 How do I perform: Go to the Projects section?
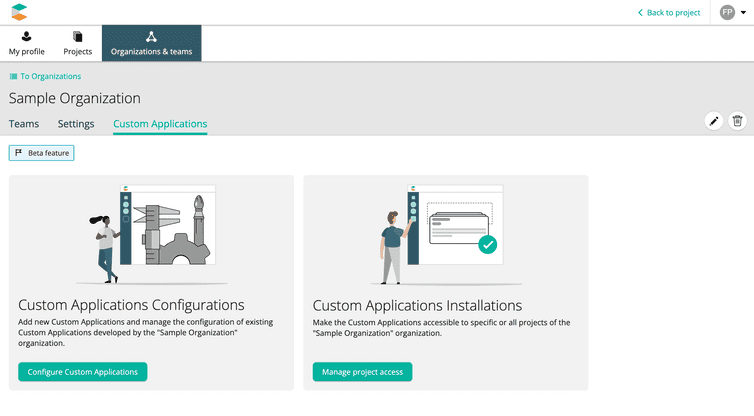(78, 43)
